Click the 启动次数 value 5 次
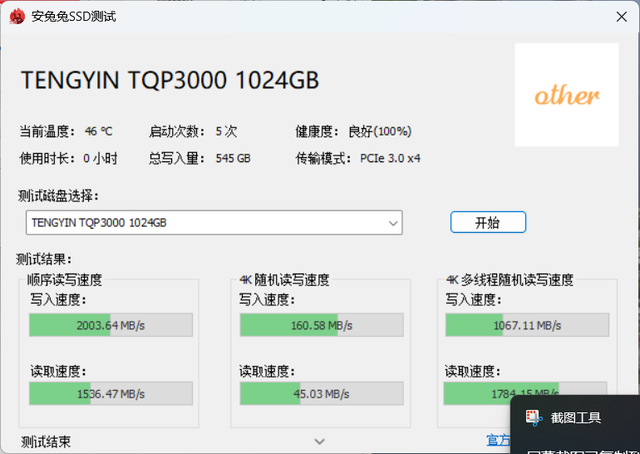640x454 pixels. (x=227, y=131)
